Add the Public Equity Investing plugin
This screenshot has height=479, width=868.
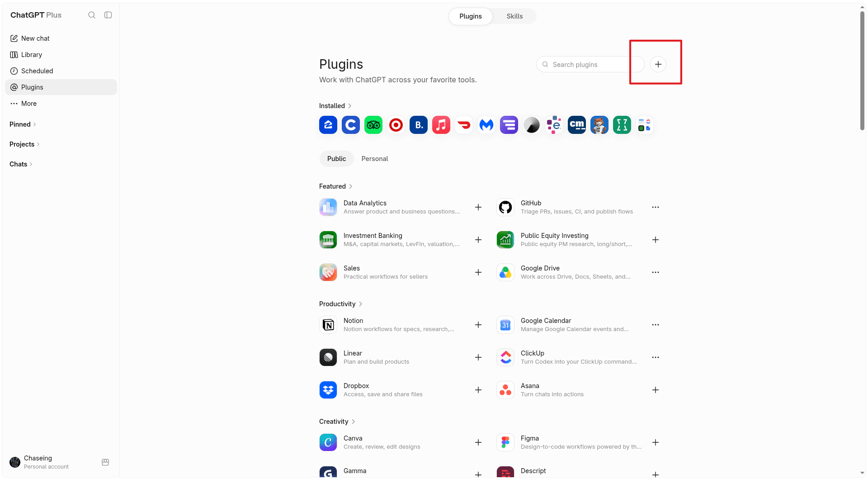(656, 240)
